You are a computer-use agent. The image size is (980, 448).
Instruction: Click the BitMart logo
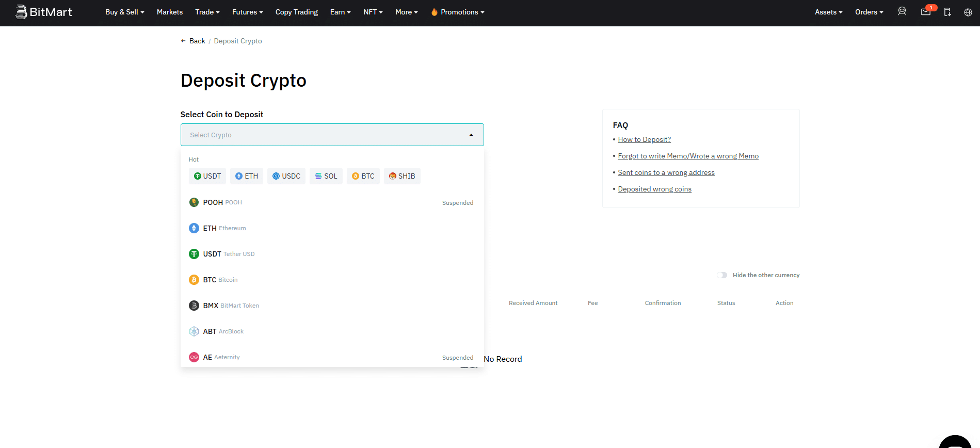pyautogui.click(x=43, y=12)
